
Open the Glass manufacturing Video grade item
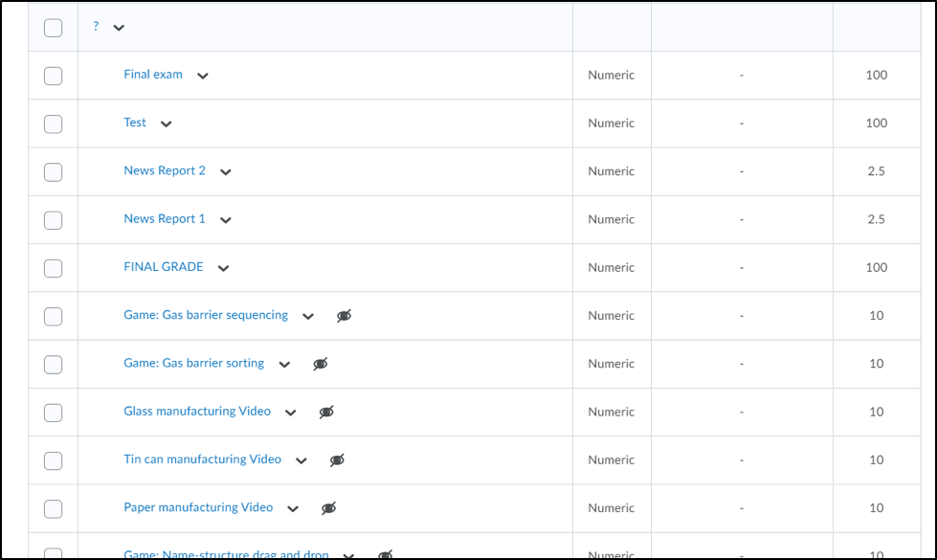point(197,411)
